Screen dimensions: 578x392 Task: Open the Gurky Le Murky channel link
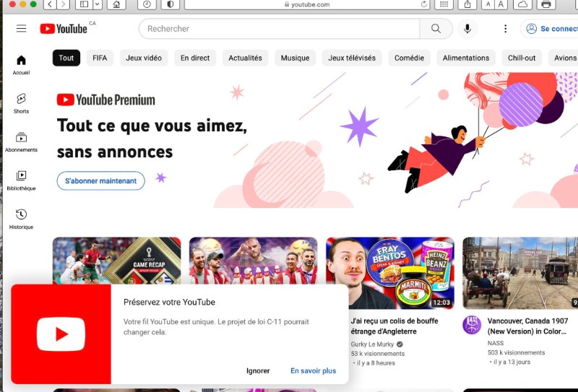tap(372, 344)
